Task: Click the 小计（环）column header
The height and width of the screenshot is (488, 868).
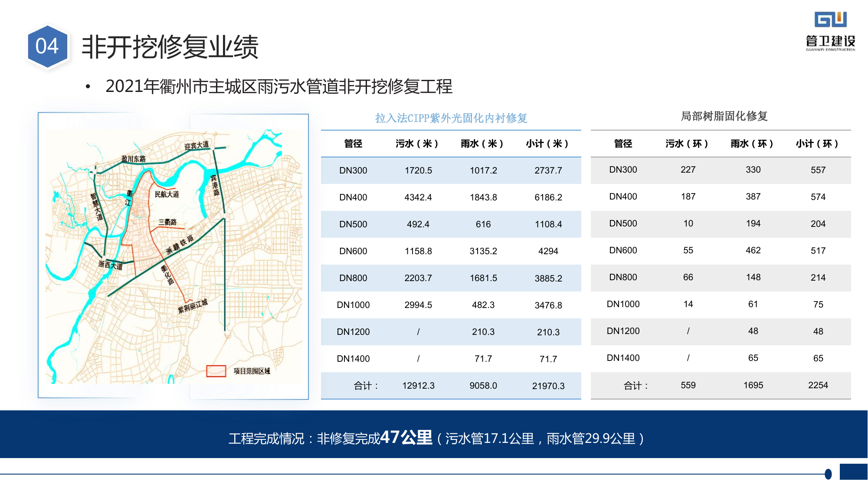Action: tap(818, 144)
